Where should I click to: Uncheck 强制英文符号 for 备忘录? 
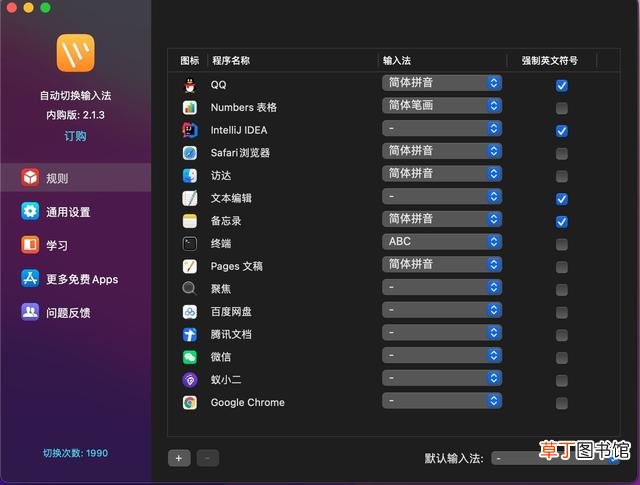(562, 222)
